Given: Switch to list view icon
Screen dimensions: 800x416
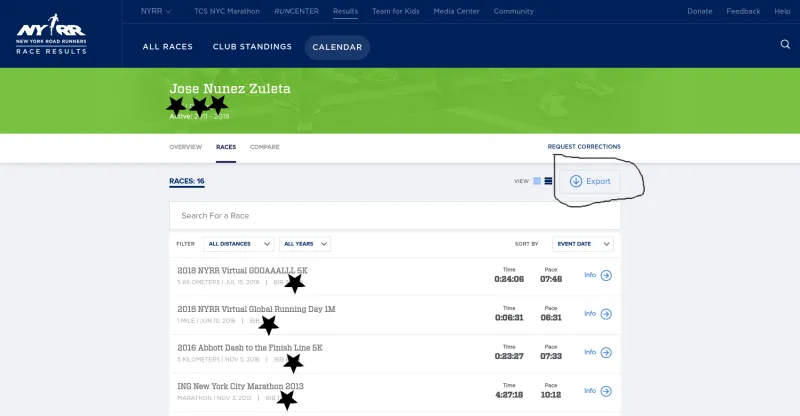Looking at the screenshot, I should tap(548, 181).
